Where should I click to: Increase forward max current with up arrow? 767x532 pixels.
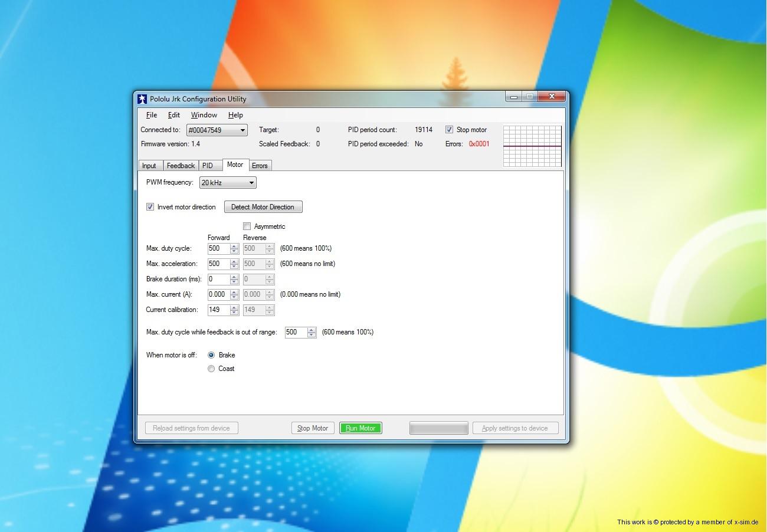tap(234, 292)
